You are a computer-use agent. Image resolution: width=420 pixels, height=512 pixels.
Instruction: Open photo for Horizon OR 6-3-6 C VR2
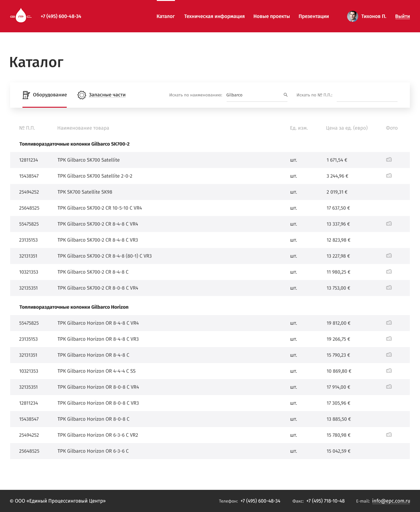[389, 434]
